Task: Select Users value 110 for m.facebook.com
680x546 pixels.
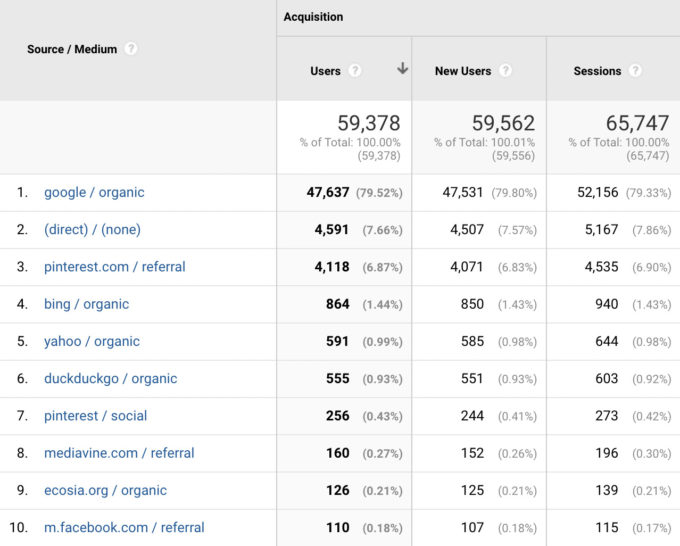Action: [x=337, y=528]
